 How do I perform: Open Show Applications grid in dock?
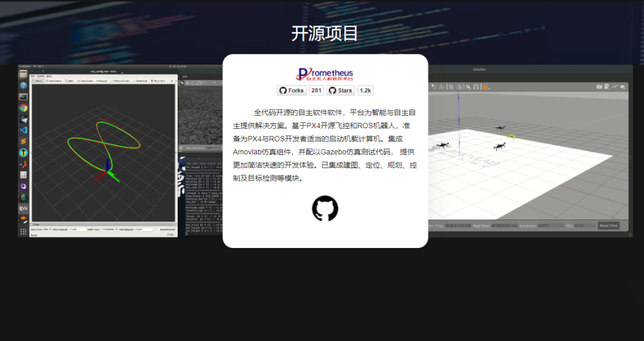23,232
